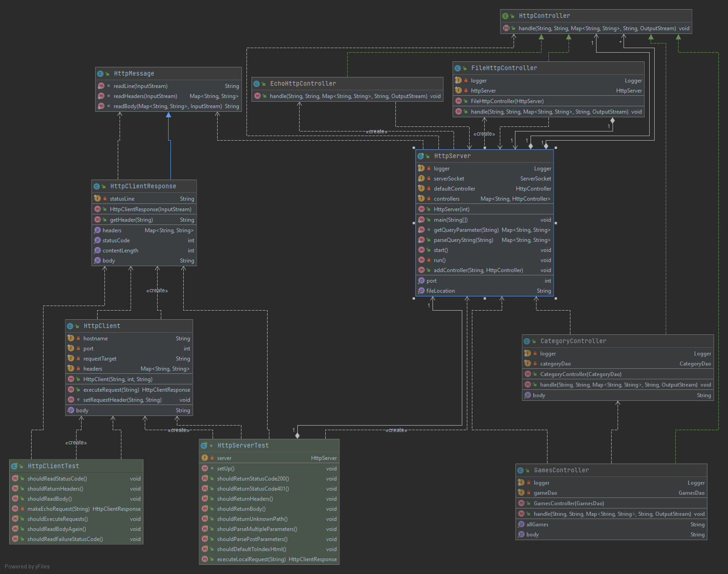Click the FileHttpController class icon
This screenshot has width=728, height=574.
(x=458, y=68)
